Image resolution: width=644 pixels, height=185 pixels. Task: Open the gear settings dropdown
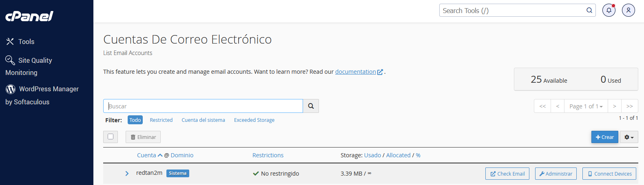click(629, 137)
